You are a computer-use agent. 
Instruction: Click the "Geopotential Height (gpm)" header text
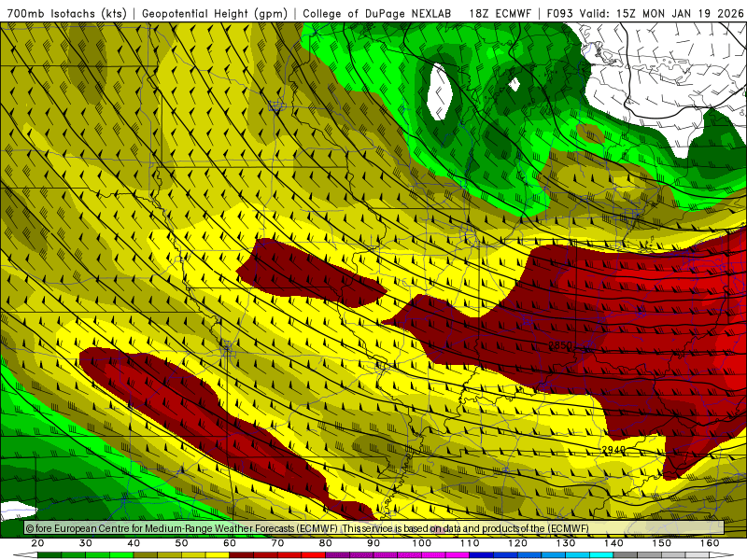point(215,13)
